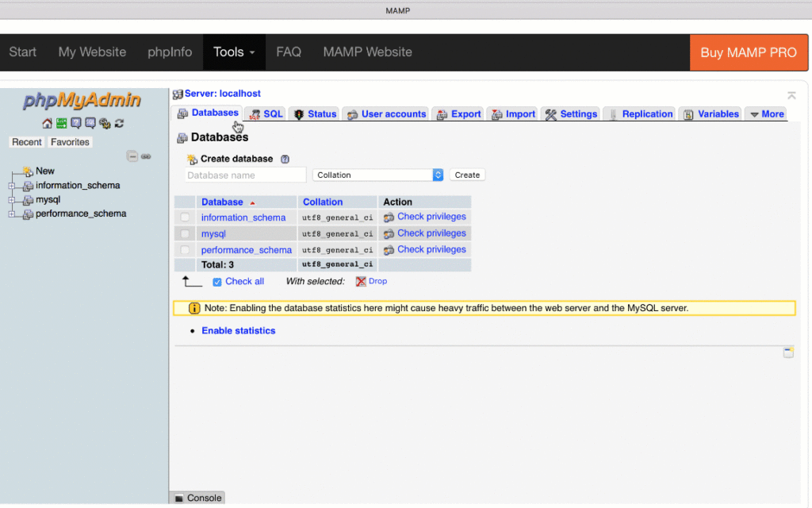Viewport: 812px width, 508px height.
Task: Open the Import tab
Action: click(x=513, y=114)
